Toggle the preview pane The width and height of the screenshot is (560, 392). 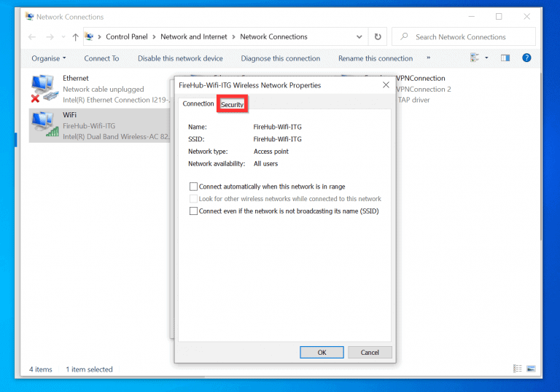click(505, 58)
